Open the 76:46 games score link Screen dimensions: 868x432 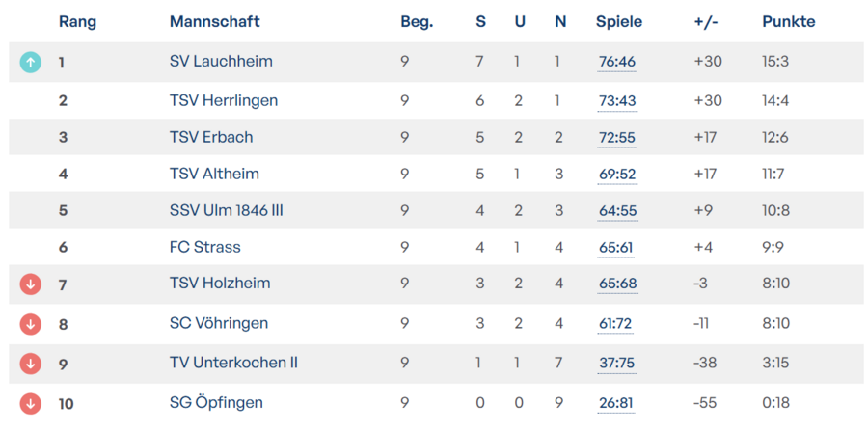(617, 62)
